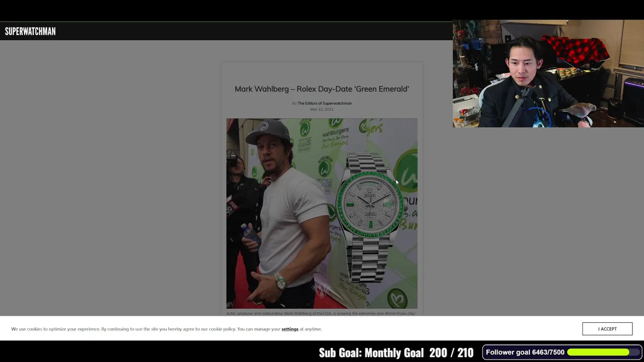Click the Sub Goal Monthly Goal text

[396, 352]
